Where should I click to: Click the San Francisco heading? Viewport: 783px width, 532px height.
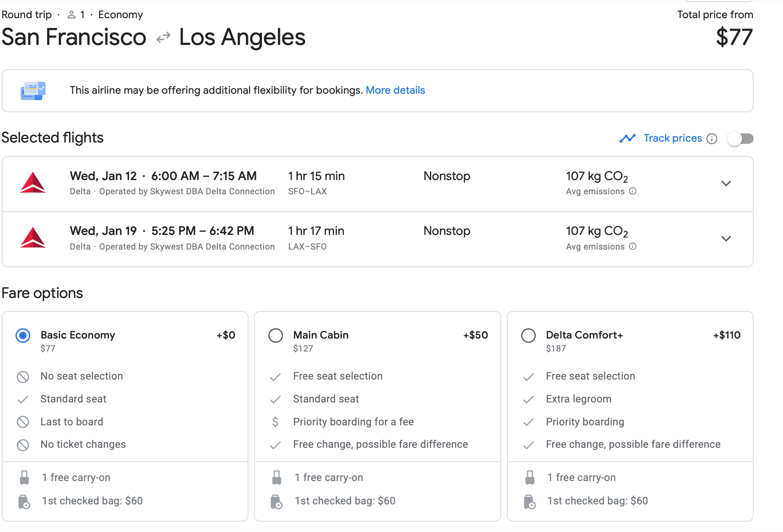coord(74,37)
